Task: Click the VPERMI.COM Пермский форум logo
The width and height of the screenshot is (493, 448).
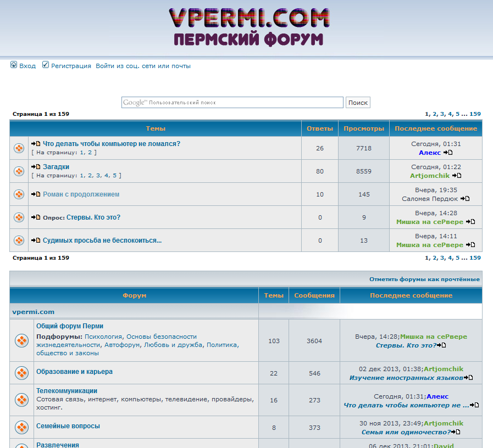Action: pos(249,26)
